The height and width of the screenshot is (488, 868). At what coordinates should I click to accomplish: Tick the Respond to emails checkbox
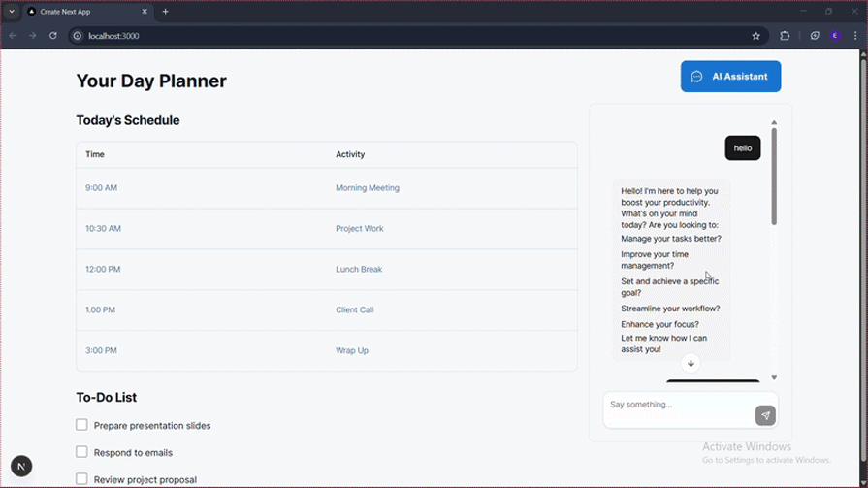tap(81, 452)
